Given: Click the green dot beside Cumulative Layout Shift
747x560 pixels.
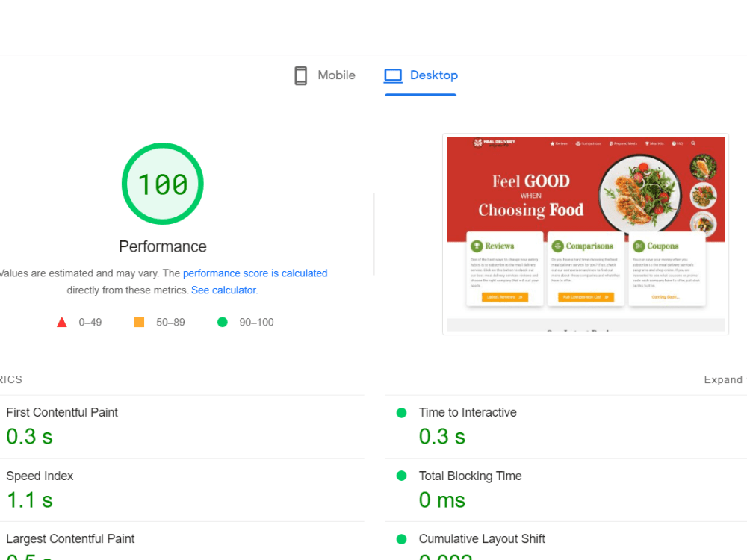Looking at the screenshot, I should pyautogui.click(x=402, y=539).
